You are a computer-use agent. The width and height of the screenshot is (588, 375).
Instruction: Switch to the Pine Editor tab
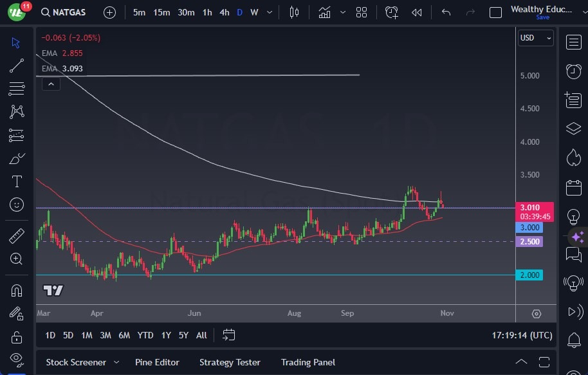pos(157,362)
